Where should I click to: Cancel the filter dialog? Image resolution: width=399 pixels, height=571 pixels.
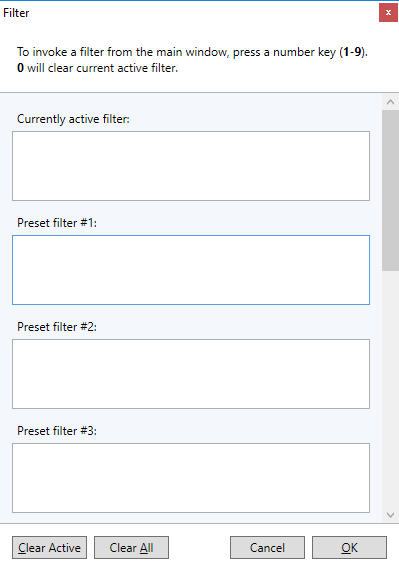tap(267, 547)
